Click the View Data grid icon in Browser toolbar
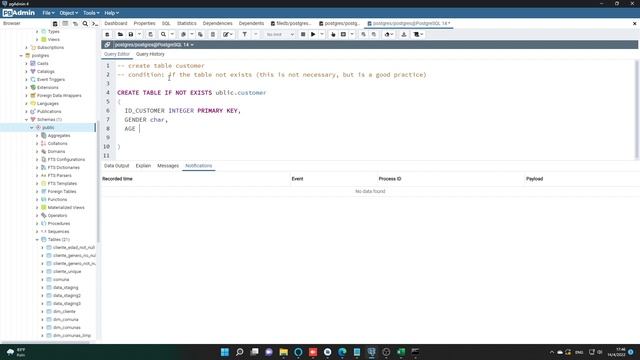Viewport: 640px width, 360px height. [x=65, y=24]
